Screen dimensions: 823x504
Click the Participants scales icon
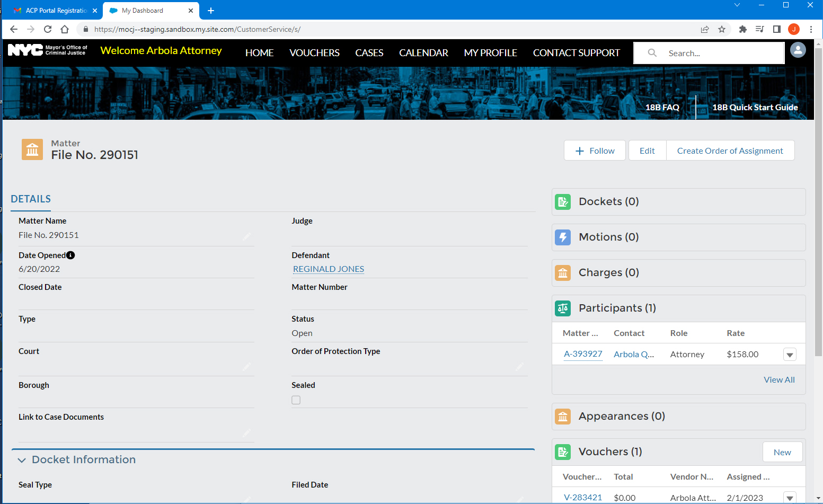point(562,308)
